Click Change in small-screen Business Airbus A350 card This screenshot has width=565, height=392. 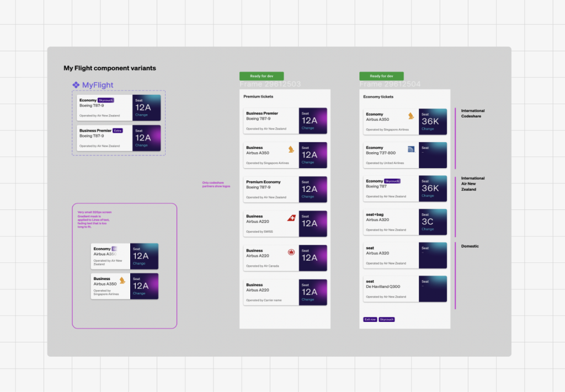[x=139, y=293]
